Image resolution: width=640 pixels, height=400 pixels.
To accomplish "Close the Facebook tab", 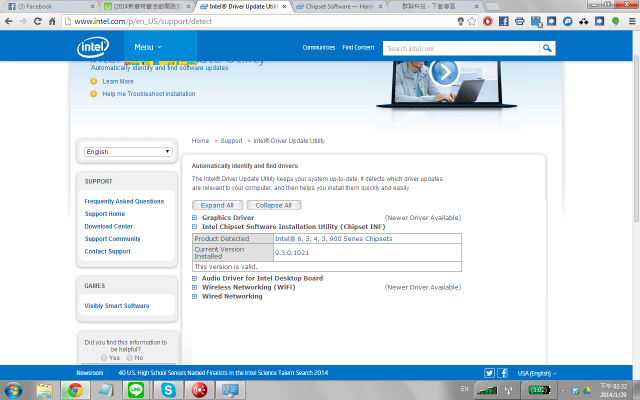I will [x=92, y=7].
